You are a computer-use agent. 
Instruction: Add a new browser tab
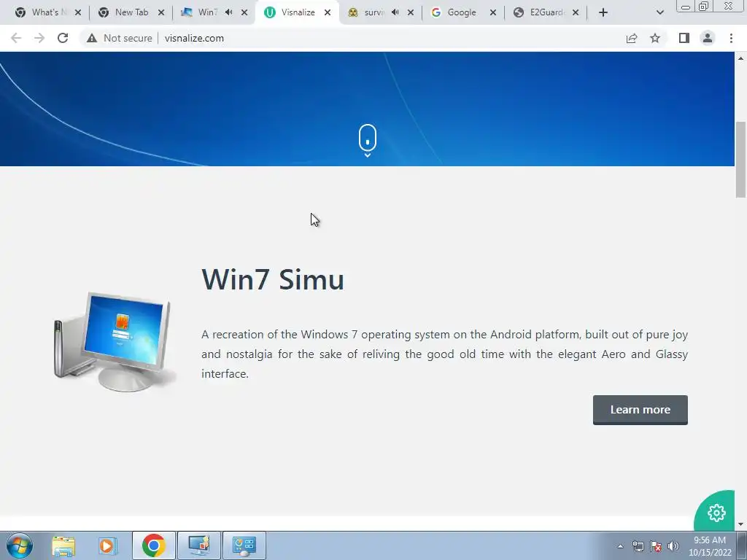[603, 12]
